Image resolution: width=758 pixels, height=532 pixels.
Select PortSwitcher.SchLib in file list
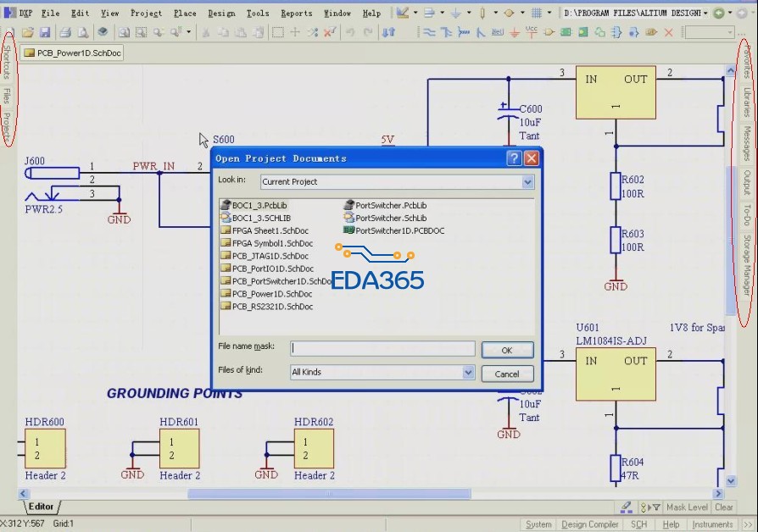coord(385,218)
